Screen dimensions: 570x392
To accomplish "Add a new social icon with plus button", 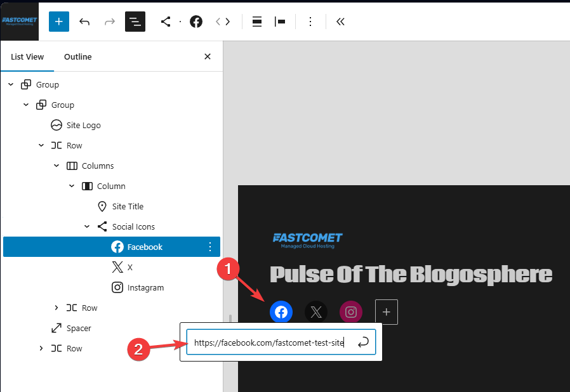I will pos(386,312).
